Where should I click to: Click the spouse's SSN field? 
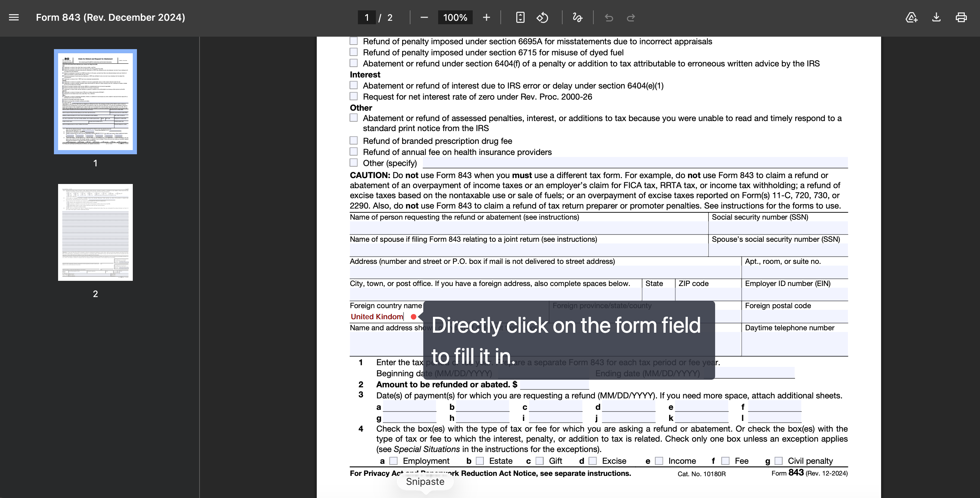tap(778, 250)
